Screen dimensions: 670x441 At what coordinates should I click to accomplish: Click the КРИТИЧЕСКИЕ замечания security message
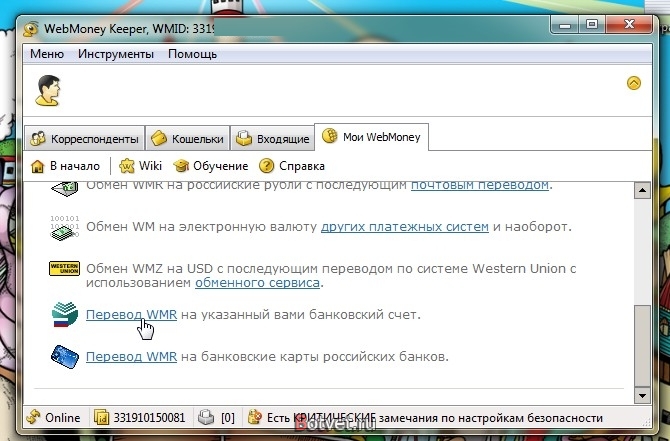coord(435,418)
